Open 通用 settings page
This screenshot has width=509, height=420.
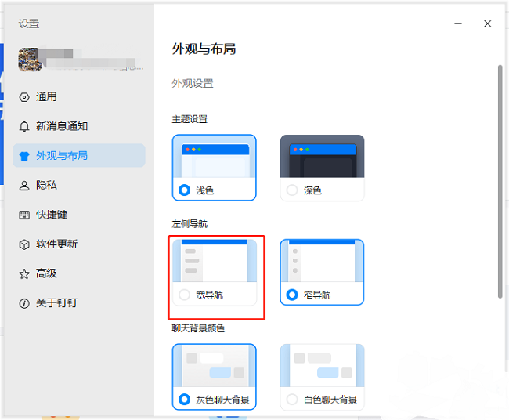click(x=79, y=97)
